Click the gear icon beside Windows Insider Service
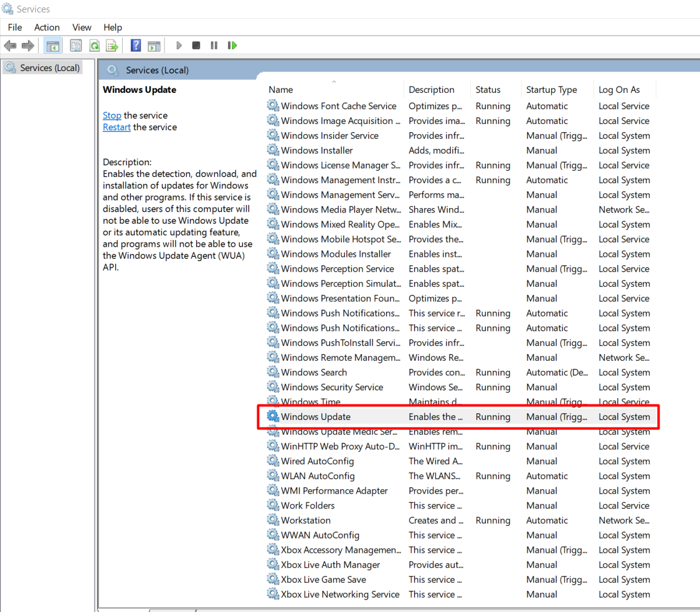This screenshot has height=612, width=700. pos(273,135)
